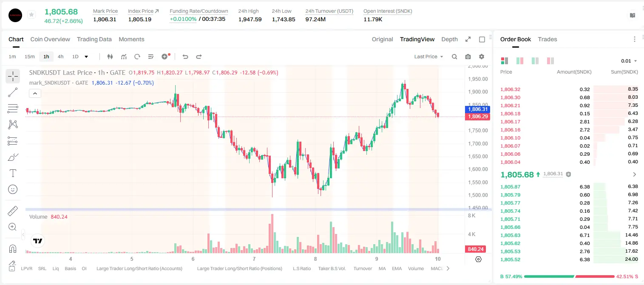Select the text annotation tool
This screenshot has width=644, height=285.
point(13,173)
